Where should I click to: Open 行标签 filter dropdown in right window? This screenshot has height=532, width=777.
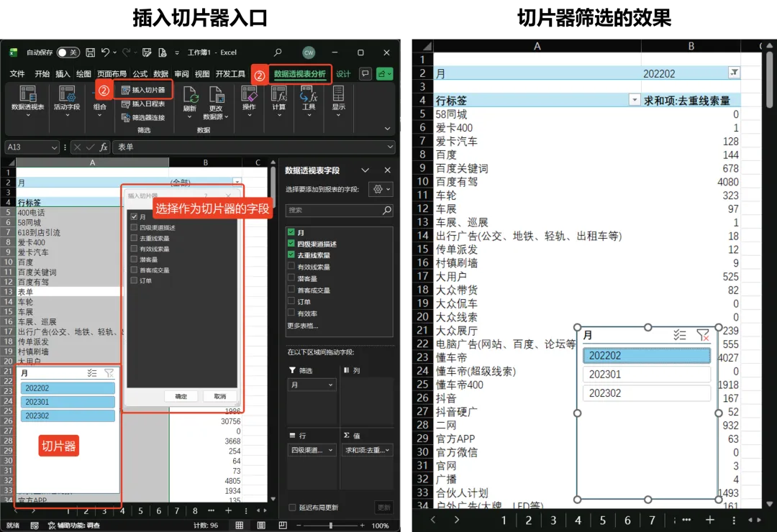[x=635, y=100]
